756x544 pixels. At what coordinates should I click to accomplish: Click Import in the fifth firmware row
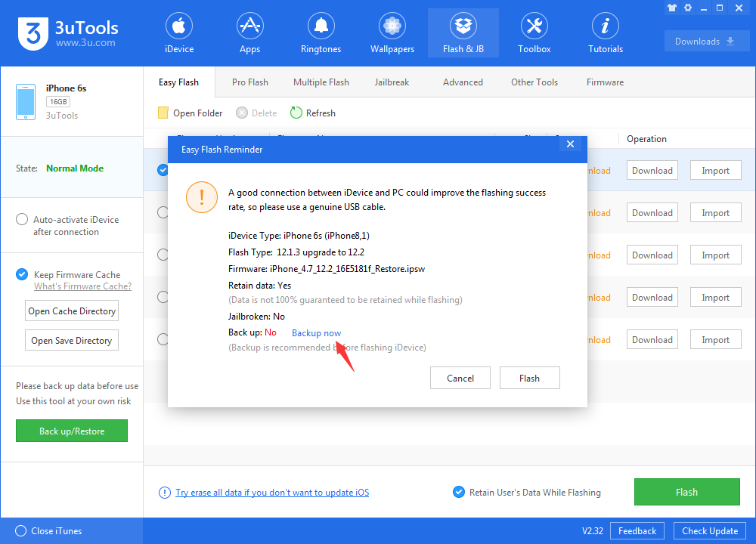coord(715,340)
